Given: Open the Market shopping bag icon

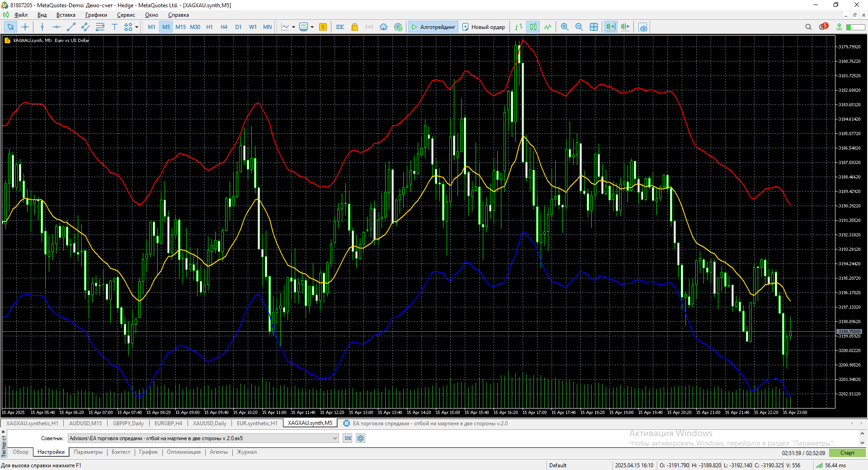Looking at the screenshot, I should coord(354,27).
